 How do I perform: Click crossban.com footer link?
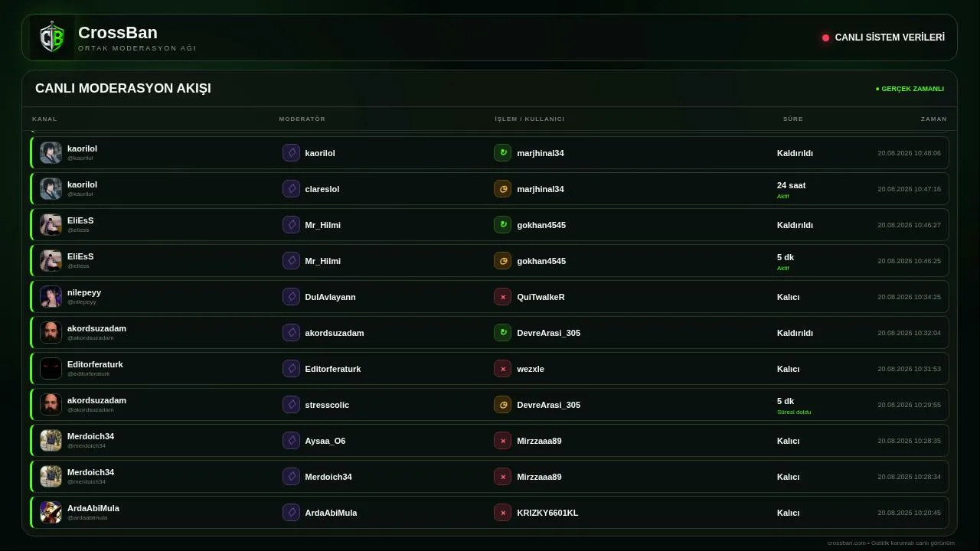[x=847, y=543]
